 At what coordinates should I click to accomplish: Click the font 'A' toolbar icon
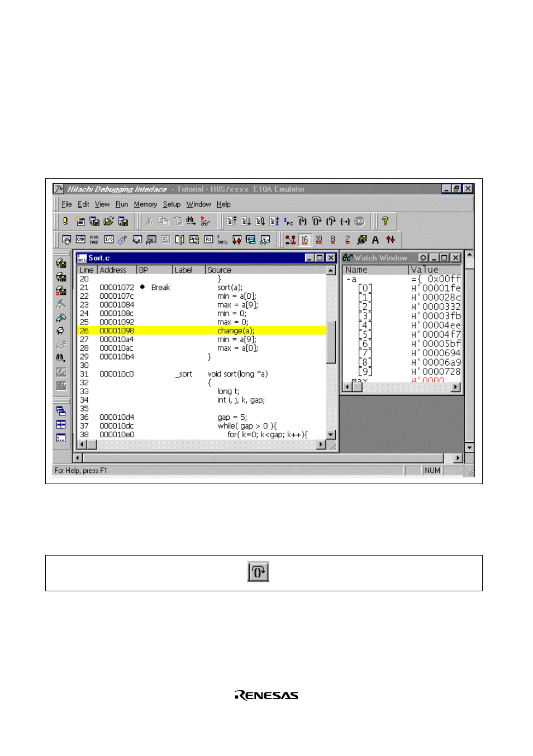click(375, 240)
